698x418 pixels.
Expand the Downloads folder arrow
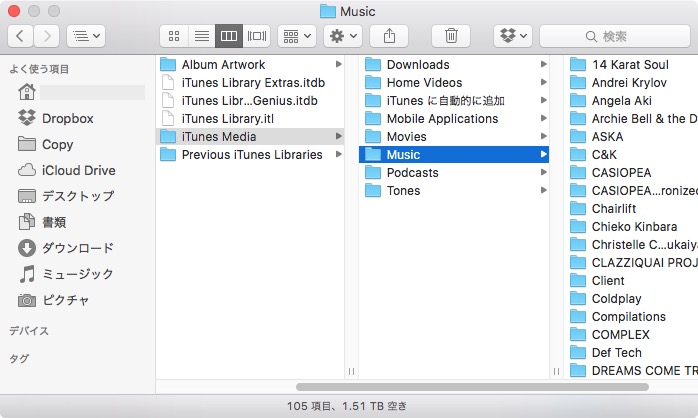(544, 65)
